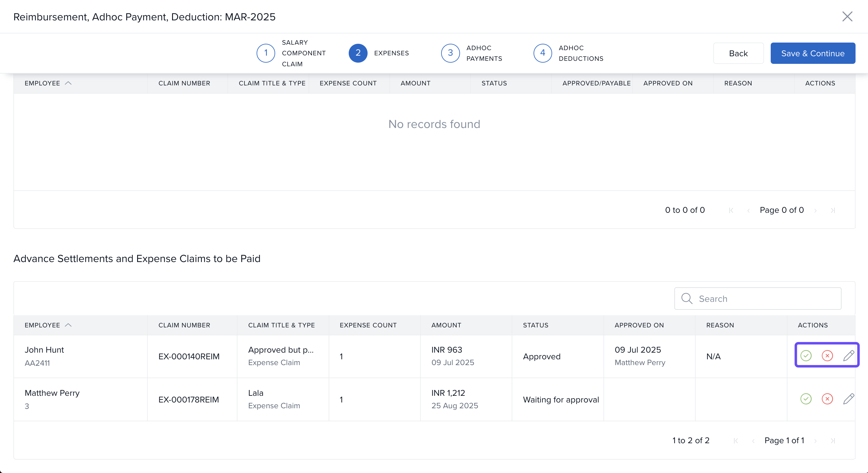868x473 pixels.
Task: Go to Salary Component Claim step 1
Action: coord(265,53)
